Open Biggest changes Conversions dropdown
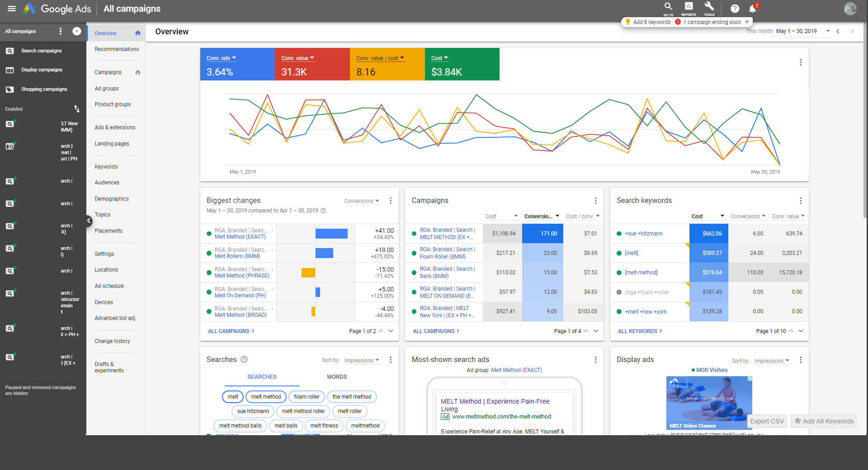This screenshot has height=470, width=868. coord(362,201)
